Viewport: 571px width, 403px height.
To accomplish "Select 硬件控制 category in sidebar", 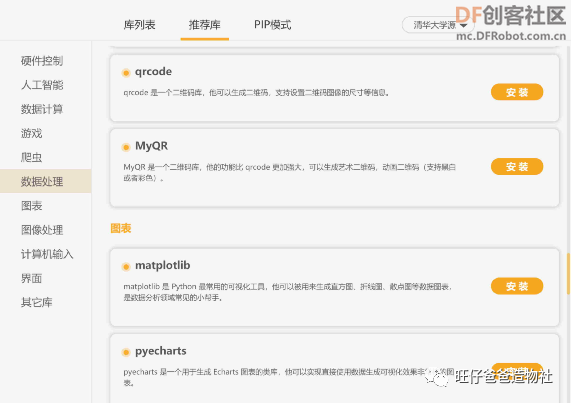I will [42, 61].
